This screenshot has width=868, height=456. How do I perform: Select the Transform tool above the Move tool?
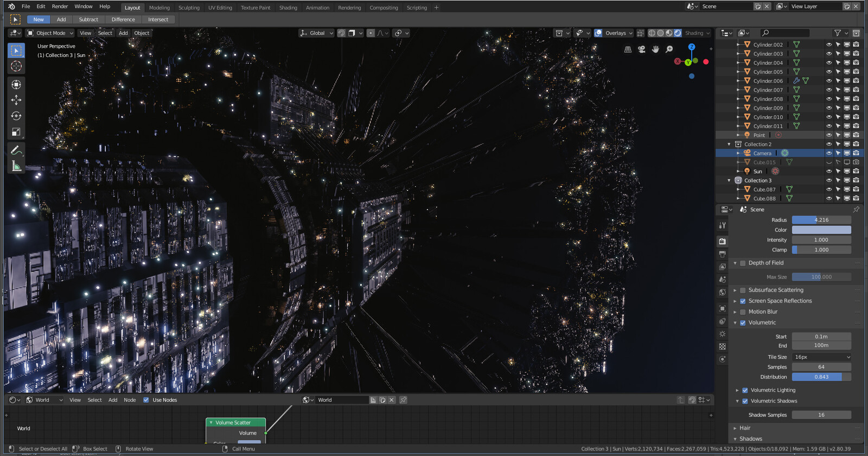tap(16, 84)
